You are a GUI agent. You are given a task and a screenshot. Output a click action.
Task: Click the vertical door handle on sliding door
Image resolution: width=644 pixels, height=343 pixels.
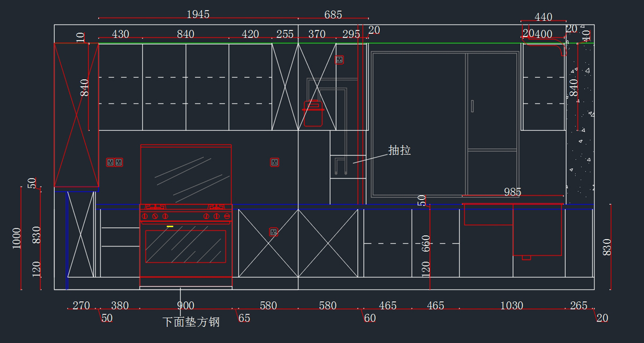(x=472, y=106)
